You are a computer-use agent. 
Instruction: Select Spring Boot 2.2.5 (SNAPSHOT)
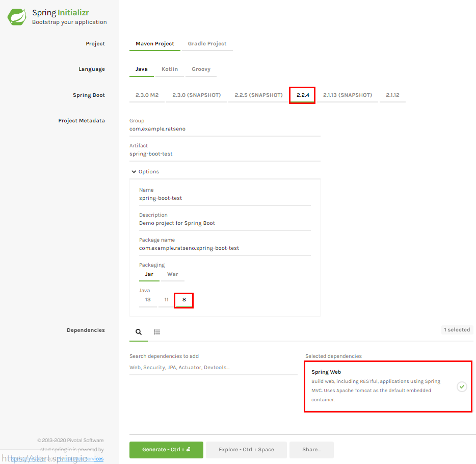click(258, 95)
